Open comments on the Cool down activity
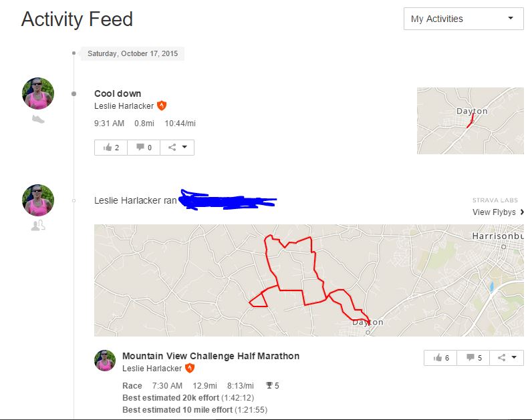The height and width of the screenshot is (420, 532). point(144,147)
